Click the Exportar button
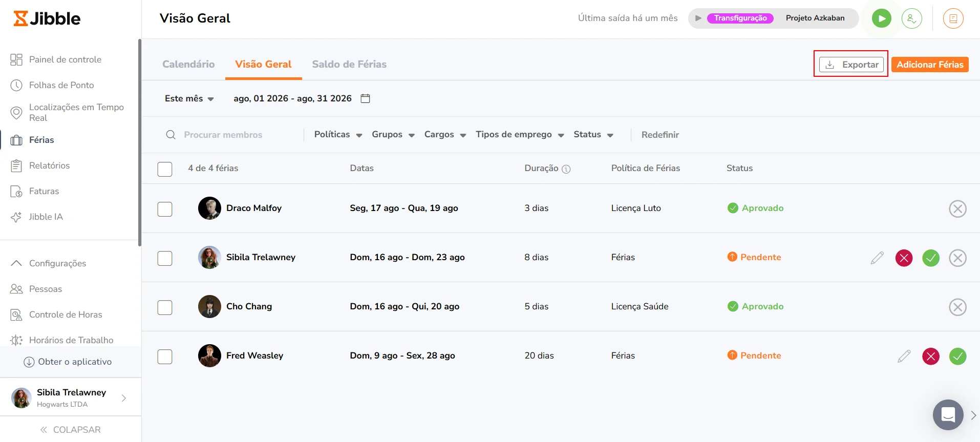Screen dimensions: 980x442 [x=851, y=65]
